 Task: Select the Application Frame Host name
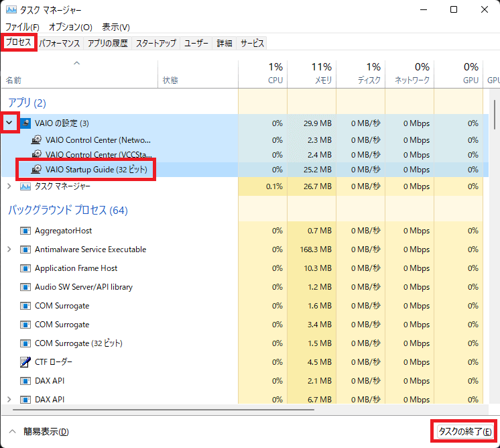(76, 268)
